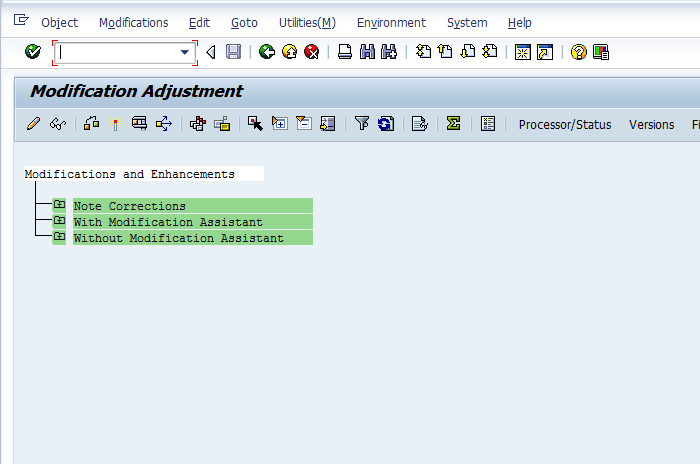Click the Create Shortcut icon
Viewport: 700px width, 464px height.
(x=545, y=52)
